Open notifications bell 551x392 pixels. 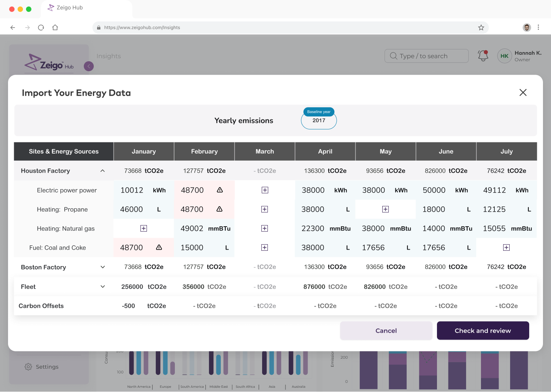point(483,56)
